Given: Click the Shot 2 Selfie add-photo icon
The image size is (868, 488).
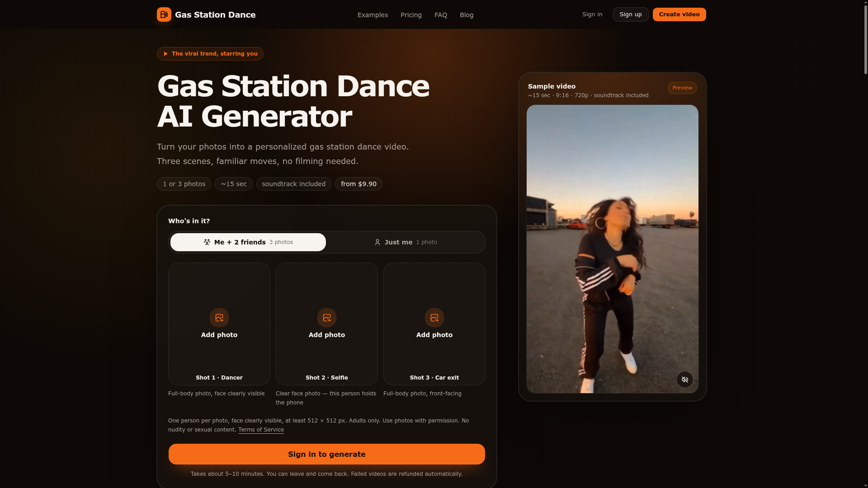Looking at the screenshot, I should (327, 318).
